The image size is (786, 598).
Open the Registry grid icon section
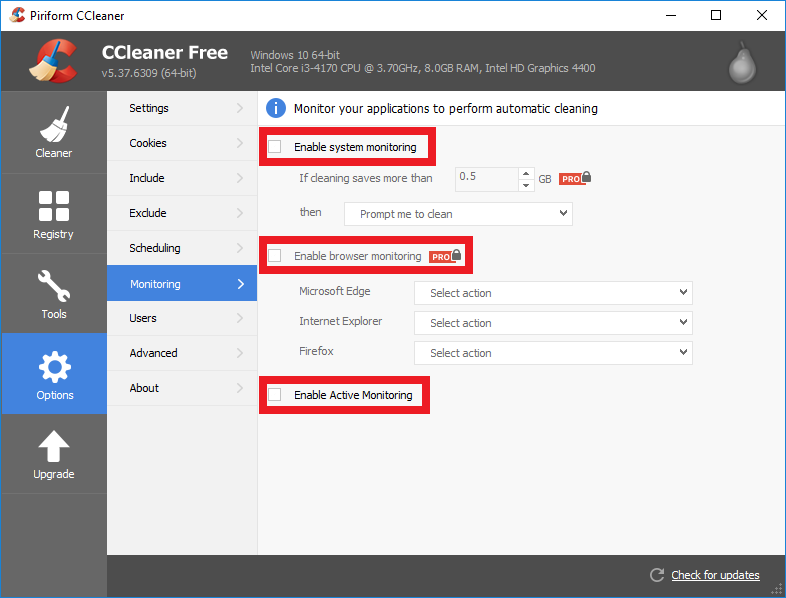[x=53, y=214]
